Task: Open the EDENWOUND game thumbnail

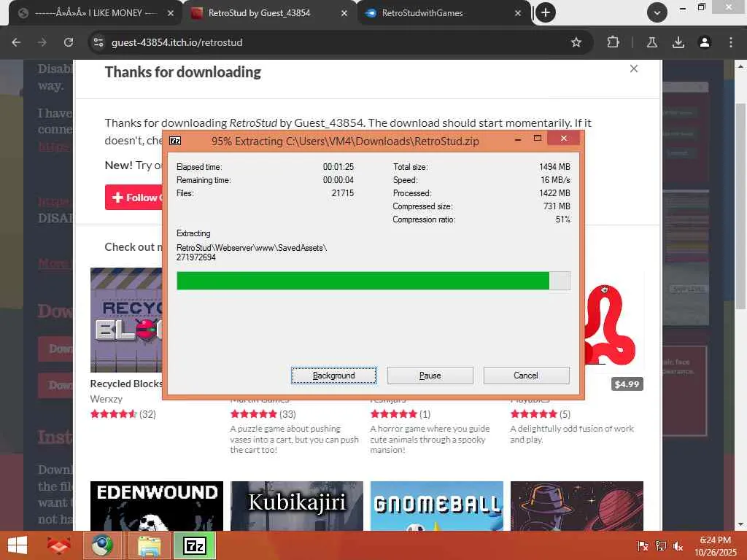Action: pyautogui.click(x=157, y=506)
